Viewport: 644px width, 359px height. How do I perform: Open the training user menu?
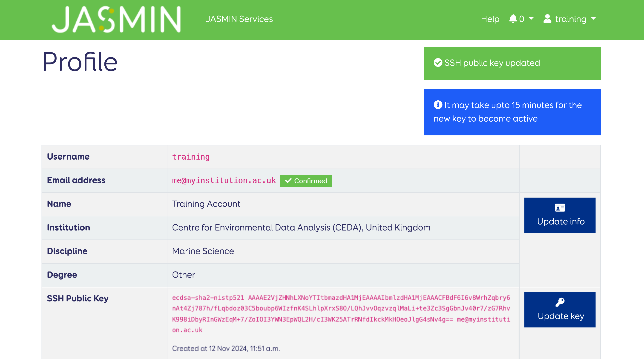coord(570,19)
